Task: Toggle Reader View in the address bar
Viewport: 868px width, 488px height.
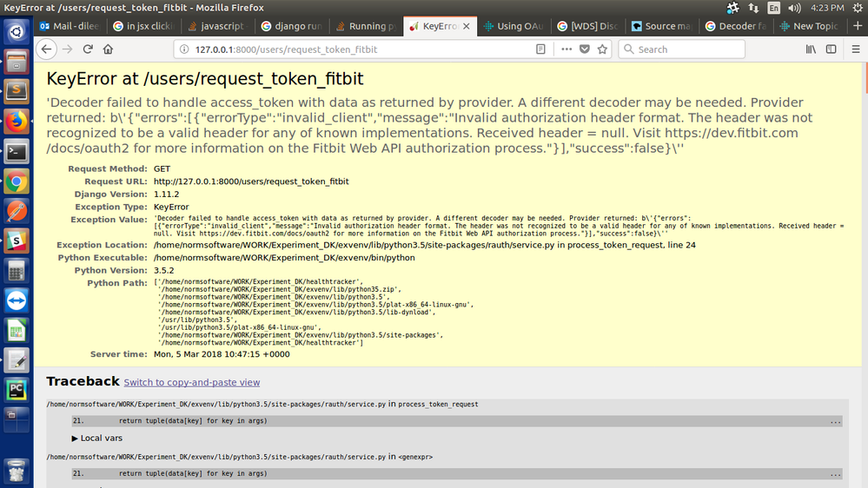Action: (540, 49)
